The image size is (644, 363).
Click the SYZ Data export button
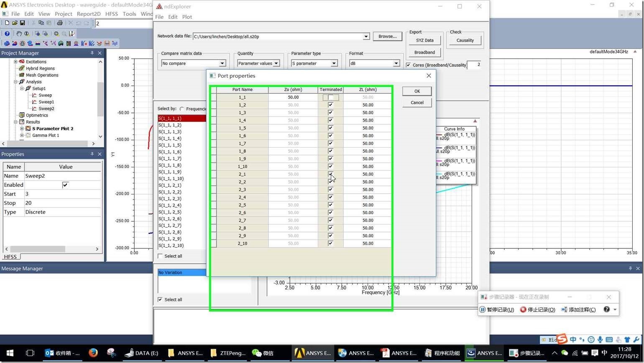[x=424, y=40]
